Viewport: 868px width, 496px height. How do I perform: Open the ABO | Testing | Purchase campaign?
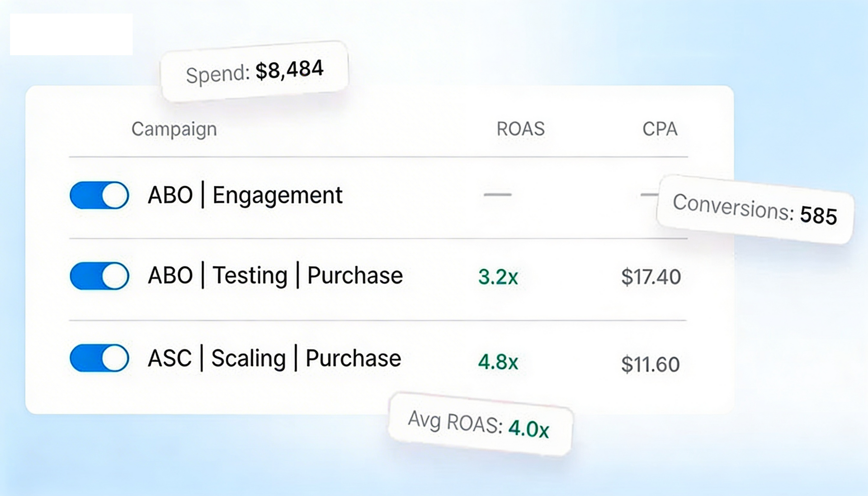(275, 276)
